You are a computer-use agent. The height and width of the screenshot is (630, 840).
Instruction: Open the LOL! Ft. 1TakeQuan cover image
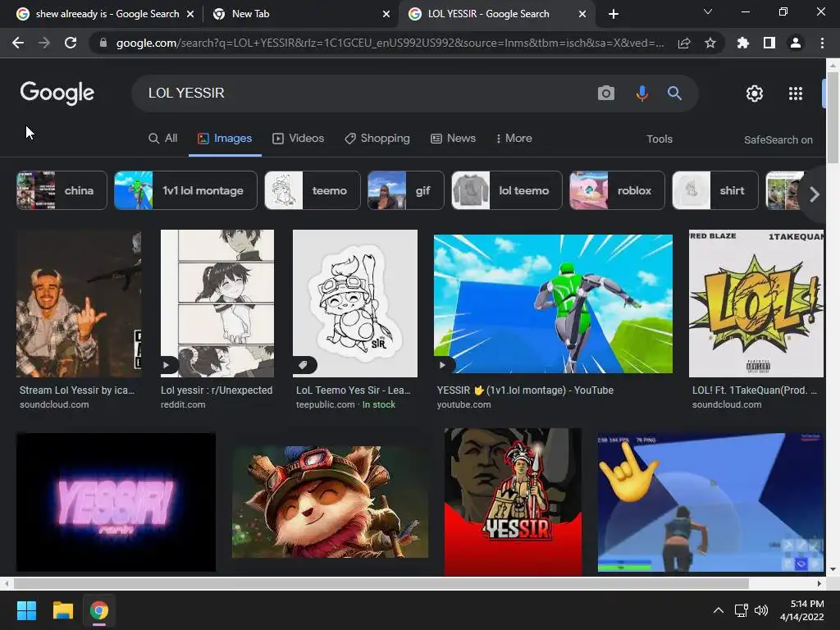756,304
